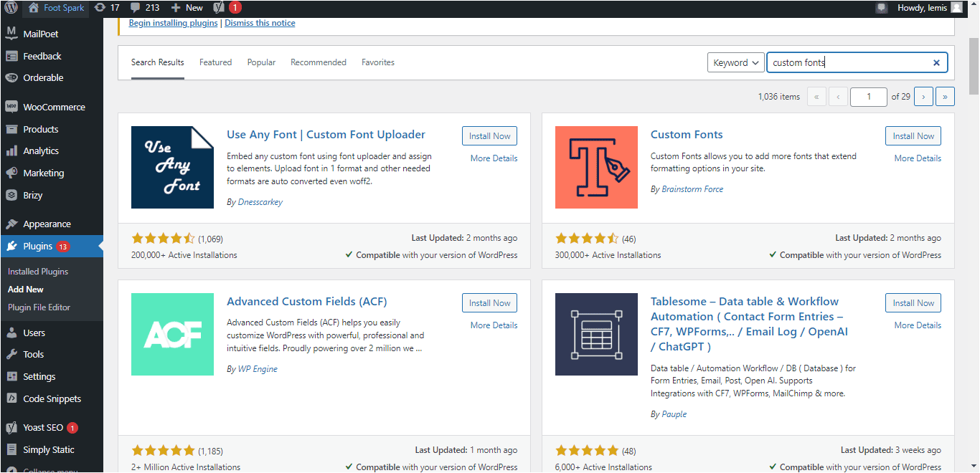Screen dimensions: 980x473
Task: Install Use Any Font plugin
Action: tap(490, 136)
